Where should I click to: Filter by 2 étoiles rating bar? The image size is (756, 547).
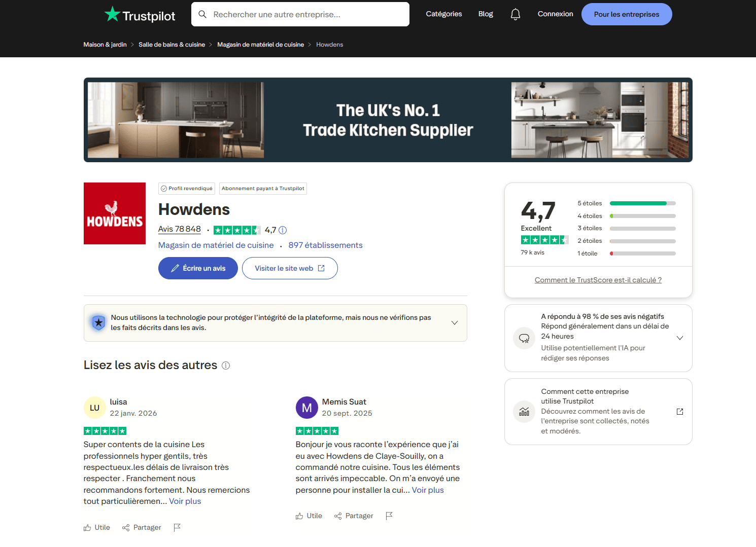[x=626, y=241]
